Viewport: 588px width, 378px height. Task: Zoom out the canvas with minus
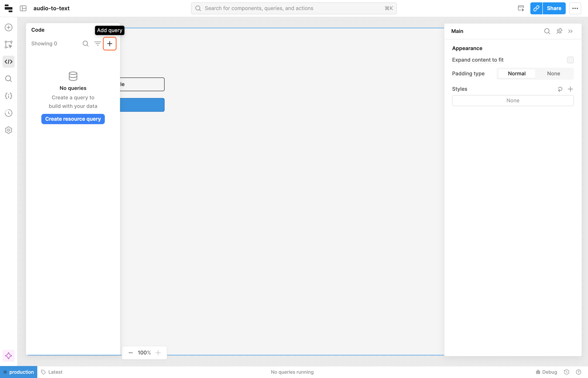point(131,353)
